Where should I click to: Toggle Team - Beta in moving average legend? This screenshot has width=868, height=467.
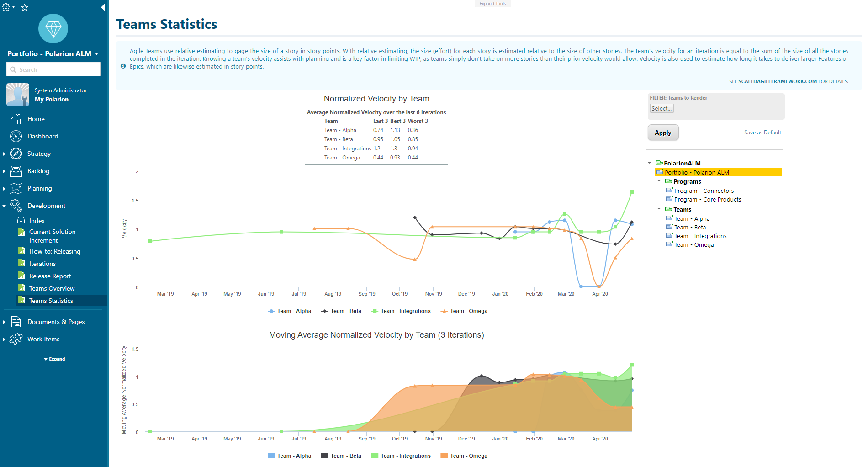(341, 456)
